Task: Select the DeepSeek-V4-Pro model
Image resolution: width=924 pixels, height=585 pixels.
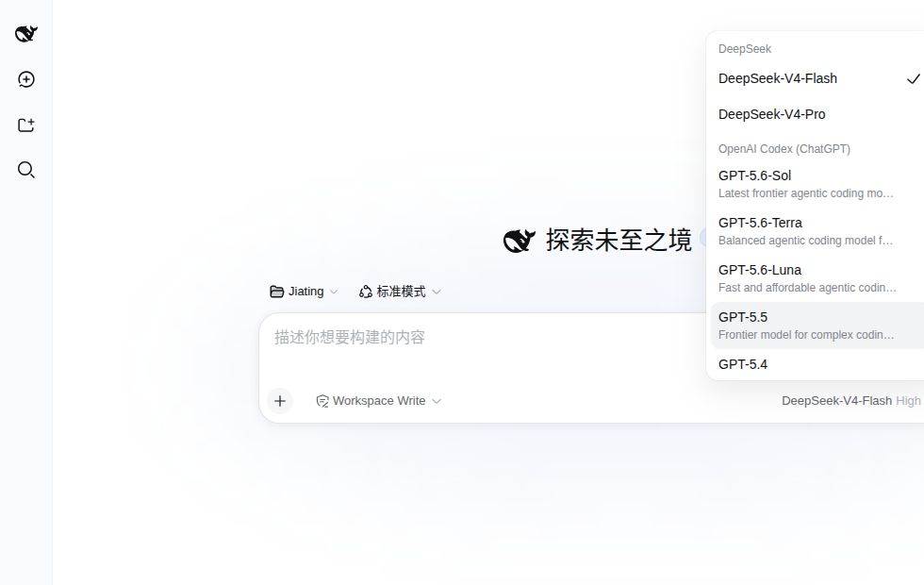Action: point(817,114)
